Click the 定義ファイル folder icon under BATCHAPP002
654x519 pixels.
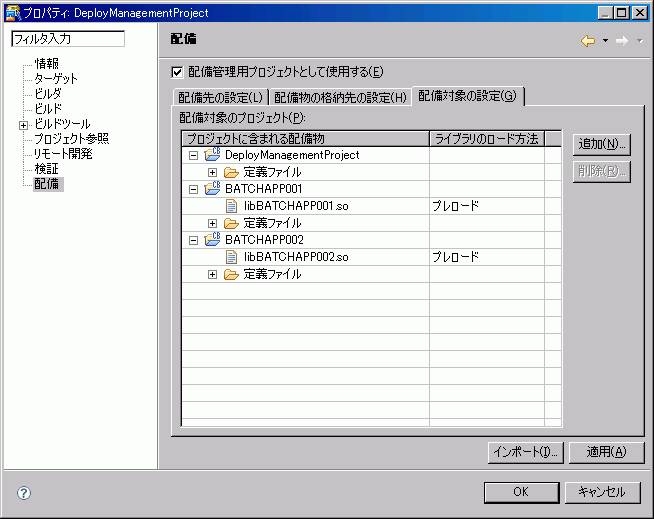[231, 274]
